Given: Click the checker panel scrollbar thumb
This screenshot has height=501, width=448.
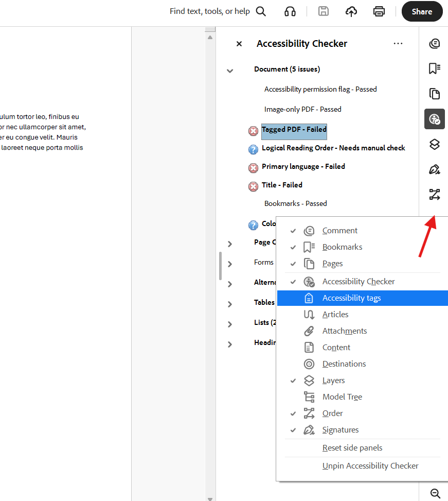Looking at the screenshot, I should point(220,266).
